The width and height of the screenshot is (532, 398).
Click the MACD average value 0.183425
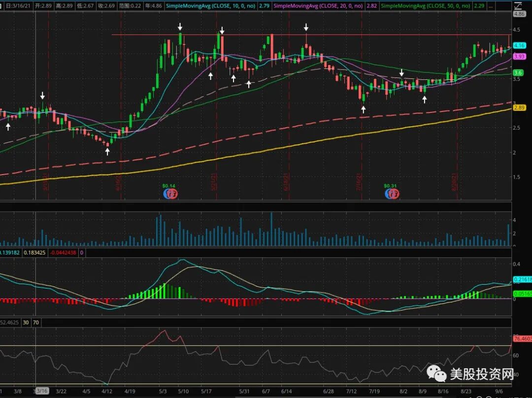coord(34,253)
